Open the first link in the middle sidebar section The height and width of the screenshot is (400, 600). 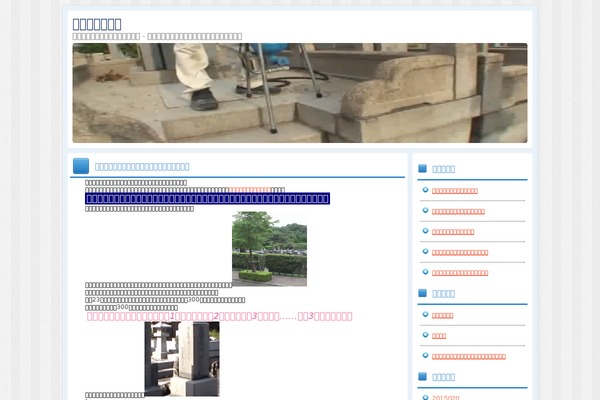tap(442, 316)
